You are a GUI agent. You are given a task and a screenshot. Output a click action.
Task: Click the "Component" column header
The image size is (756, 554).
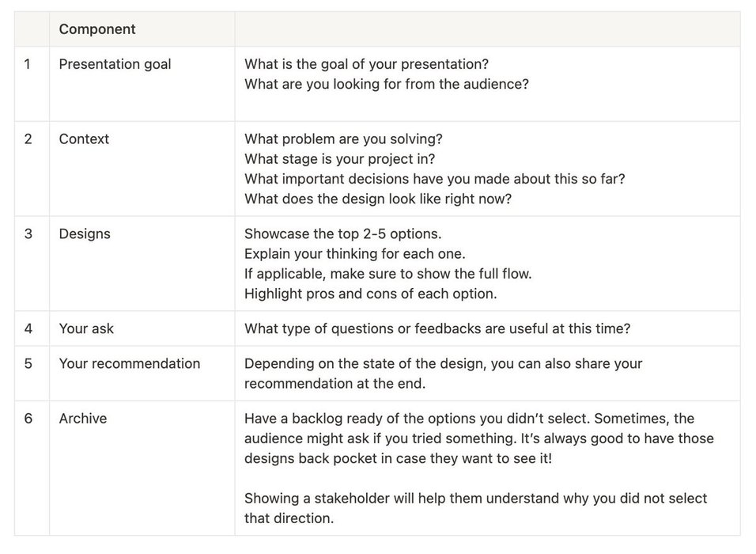pyautogui.click(x=97, y=29)
